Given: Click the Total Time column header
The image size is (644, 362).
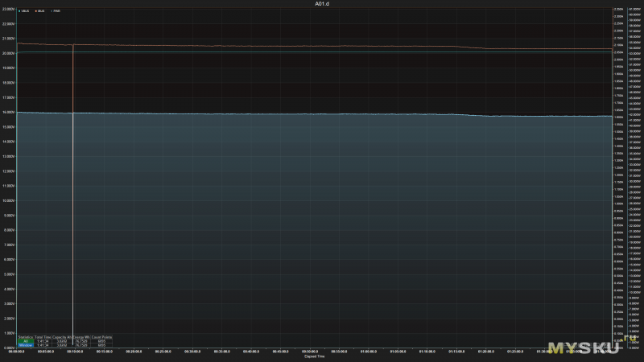Looking at the screenshot, I should click(x=43, y=337).
